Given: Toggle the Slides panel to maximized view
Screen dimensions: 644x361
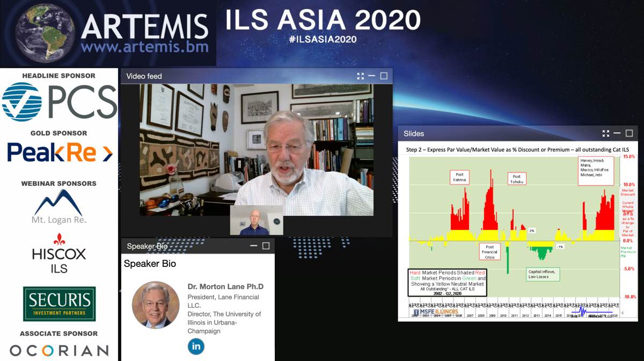Looking at the screenshot, I should click(628, 133).
